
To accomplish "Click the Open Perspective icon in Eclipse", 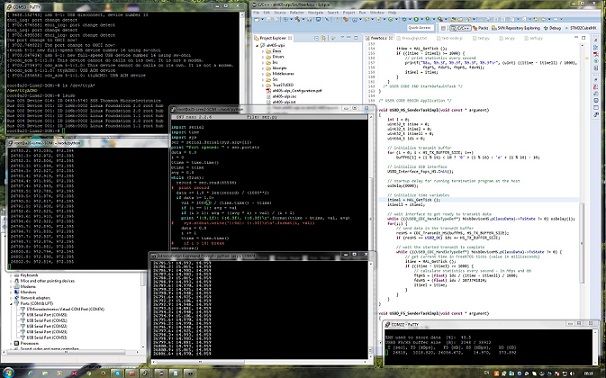I will tap(444, 28).
